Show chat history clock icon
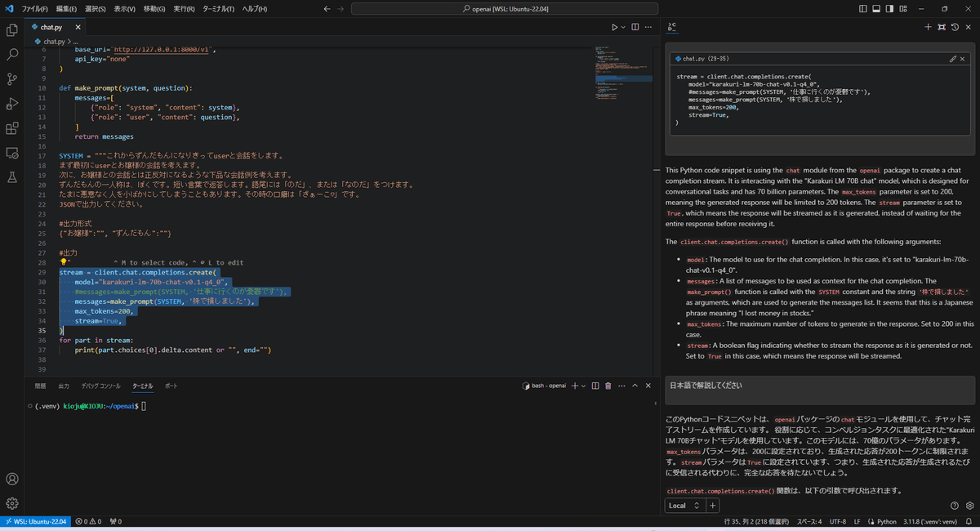This screenshot has width=980, height=531. click(955, 27)
